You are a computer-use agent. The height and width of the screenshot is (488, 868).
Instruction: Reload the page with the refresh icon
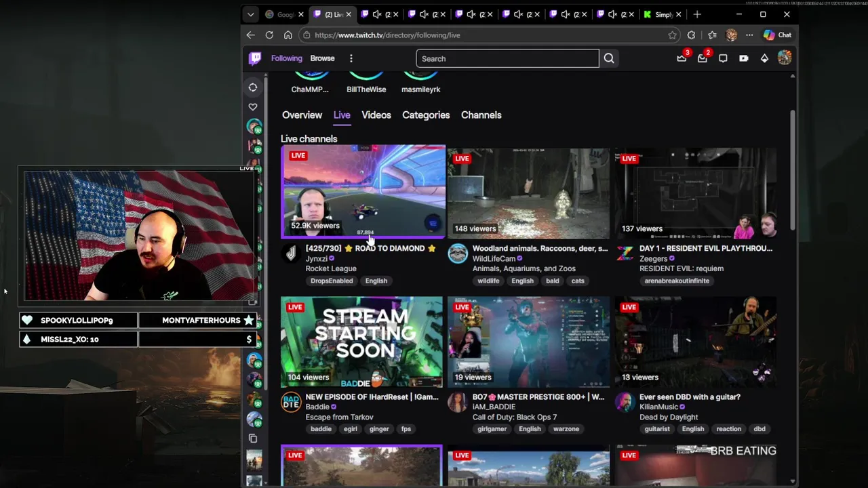(x=269, y=35)
